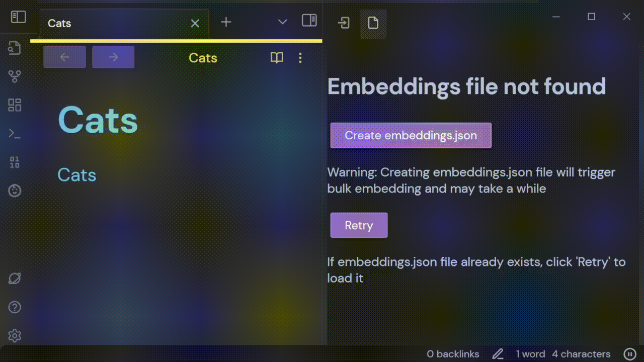The image size is (644, 362).
Task: Open the tab list dropdown chevron
Action: click(x=282, y=22)
